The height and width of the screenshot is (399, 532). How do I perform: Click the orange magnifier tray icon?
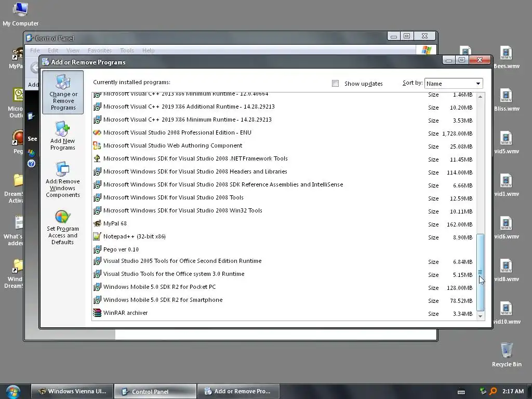click(x=493, y=391)
